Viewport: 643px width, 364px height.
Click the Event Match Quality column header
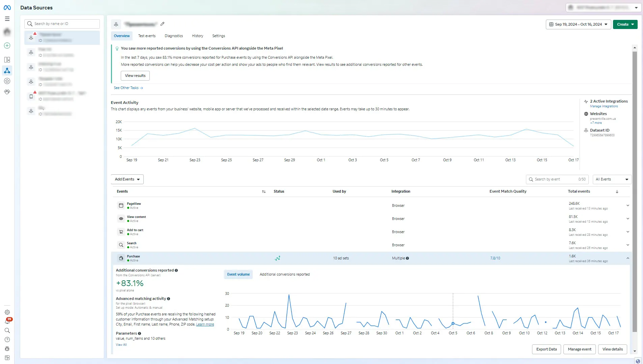tap(508, 192)
